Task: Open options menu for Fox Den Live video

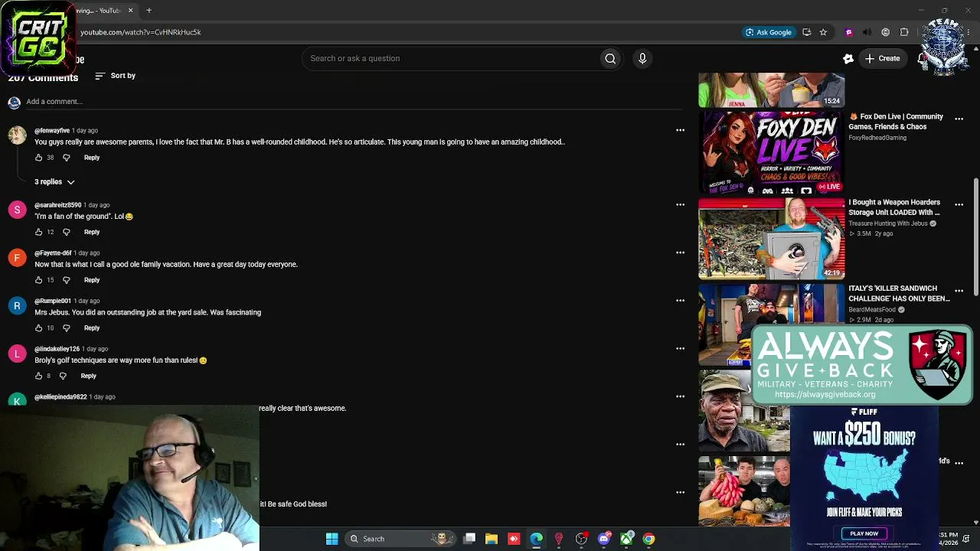Action: point(959,119)
